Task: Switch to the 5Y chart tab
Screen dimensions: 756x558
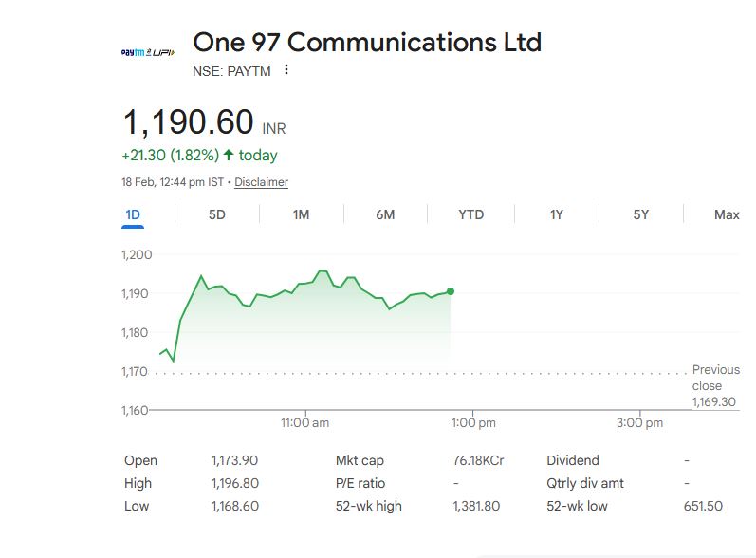Action: coord(641,214)
